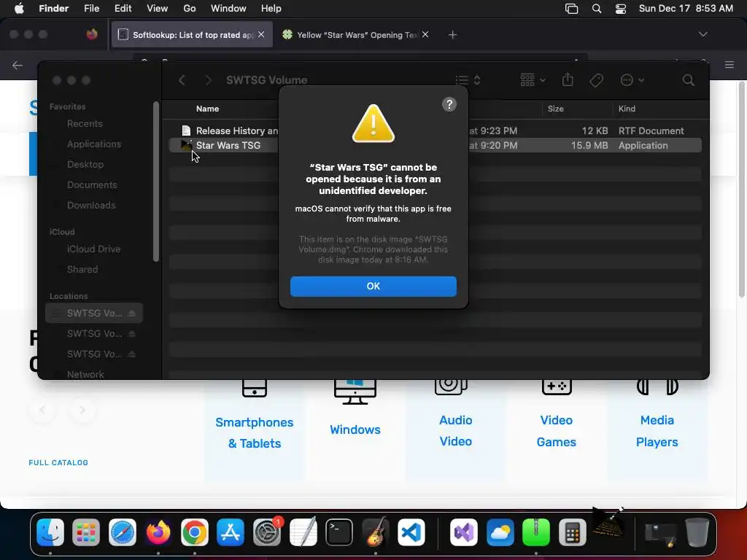The image size is (747, 560).
Task: Go forward in the Finder window
Action: pos(208,80)
